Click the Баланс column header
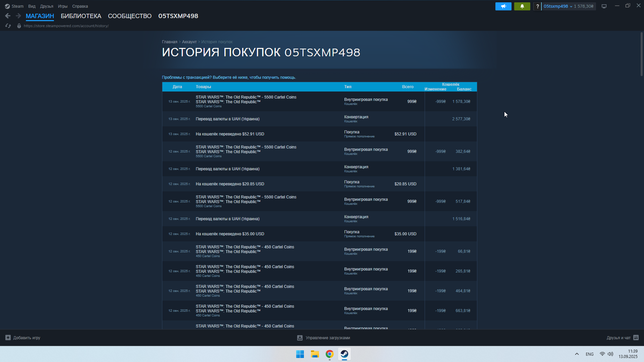The width and height of the screenshot is (644, 362). pos(464,89)
